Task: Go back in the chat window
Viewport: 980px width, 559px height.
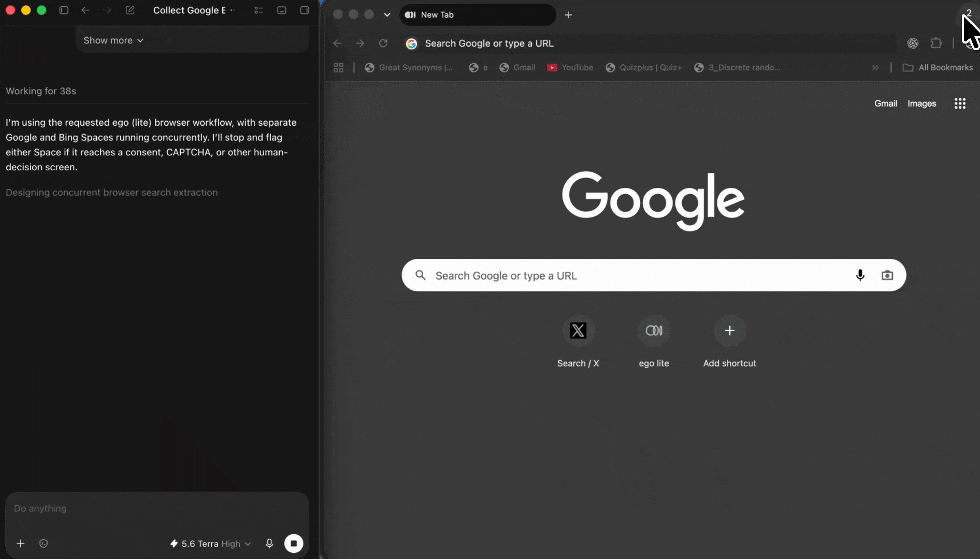Action: click(85, 10)
